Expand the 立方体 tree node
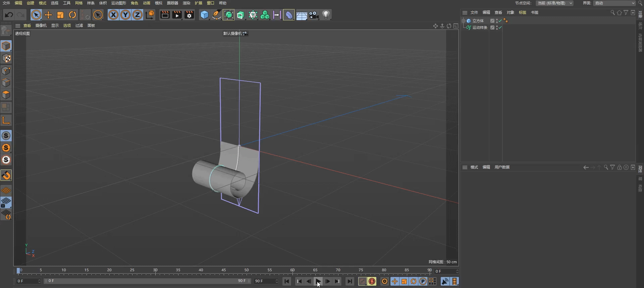 pos(464,21)
